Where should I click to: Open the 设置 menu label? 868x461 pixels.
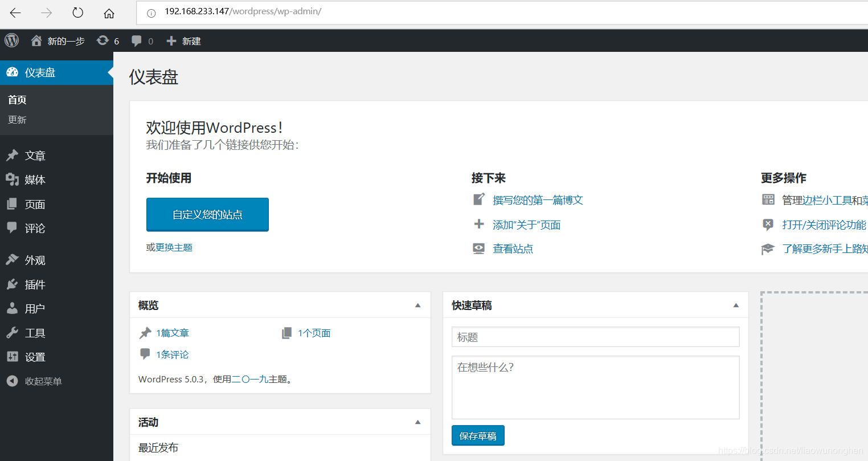click(35, 357)
